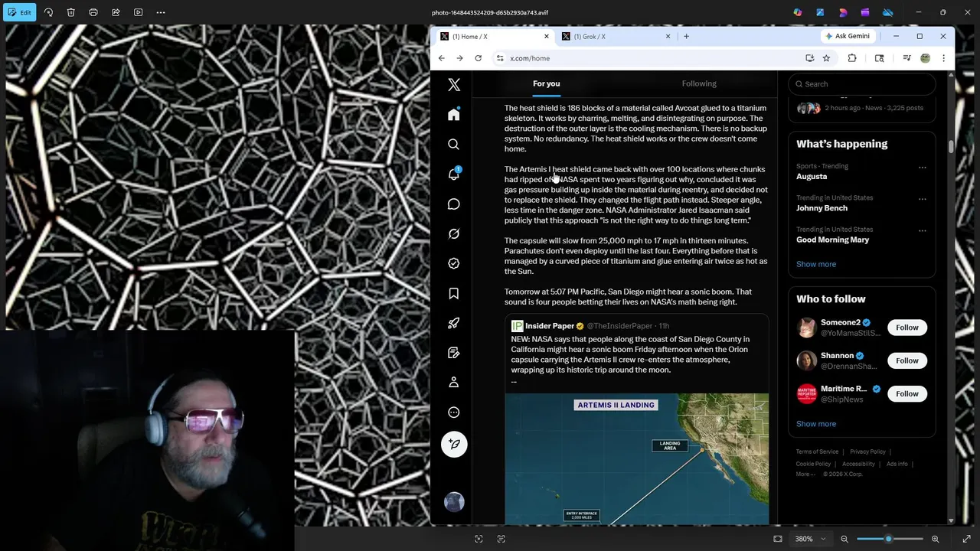Click Show more under Who to follow
This screenshot has height=551, width=980.
(x=816, y=424)
